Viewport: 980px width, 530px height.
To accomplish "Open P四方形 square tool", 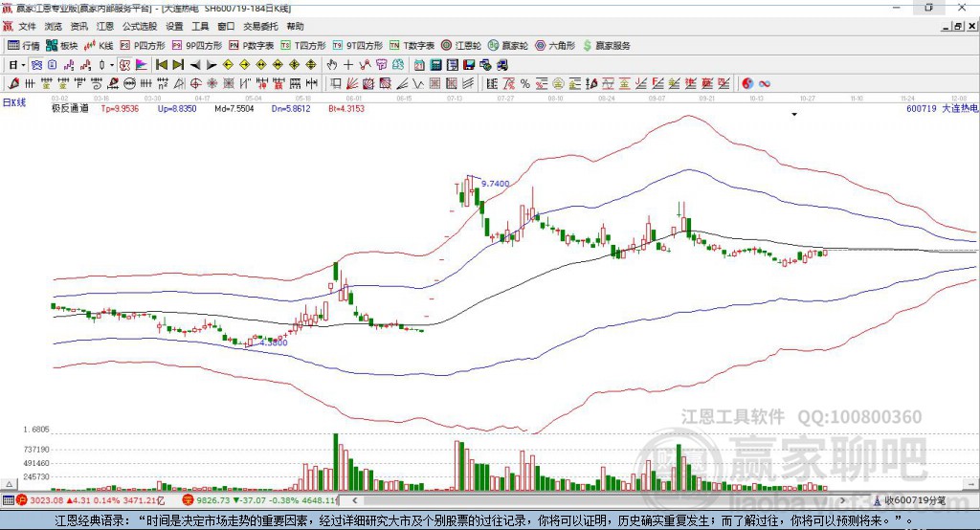I will [143, 46].
